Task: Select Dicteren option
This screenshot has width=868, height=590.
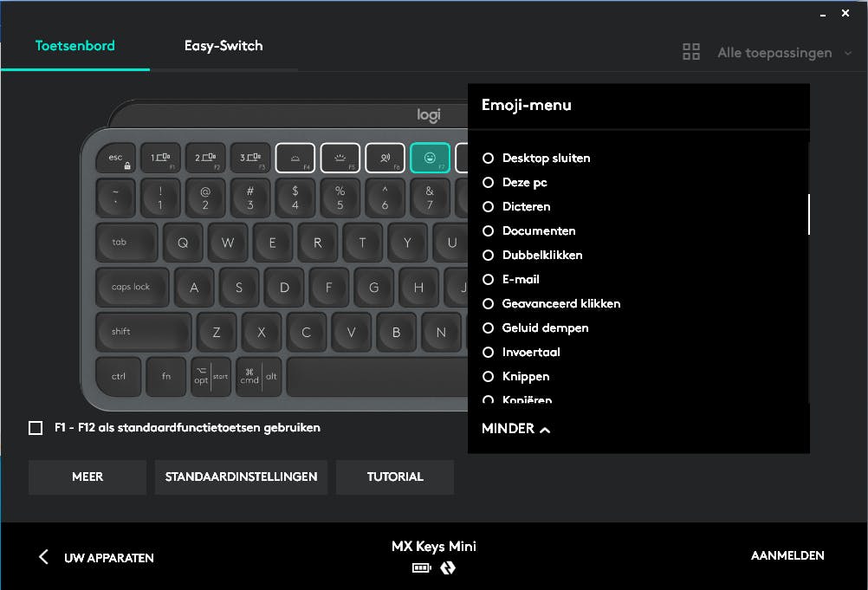Action: click(x=516, y=207)
